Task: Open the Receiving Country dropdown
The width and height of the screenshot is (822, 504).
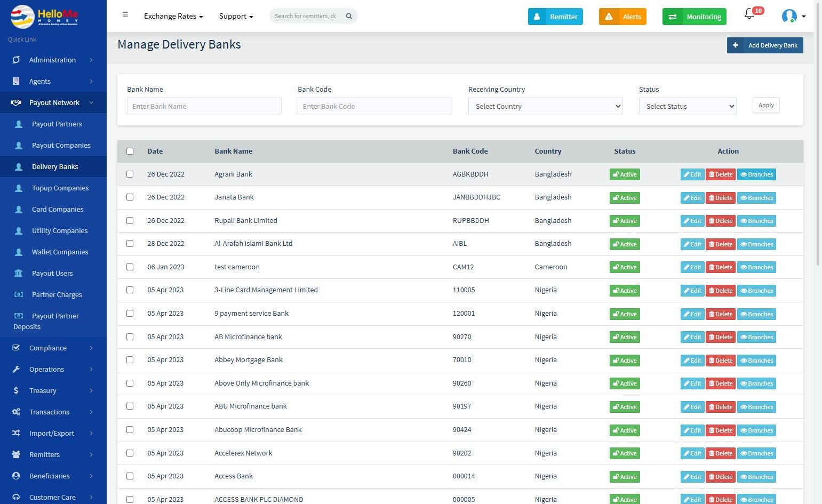Action: (x=545, y=106)
